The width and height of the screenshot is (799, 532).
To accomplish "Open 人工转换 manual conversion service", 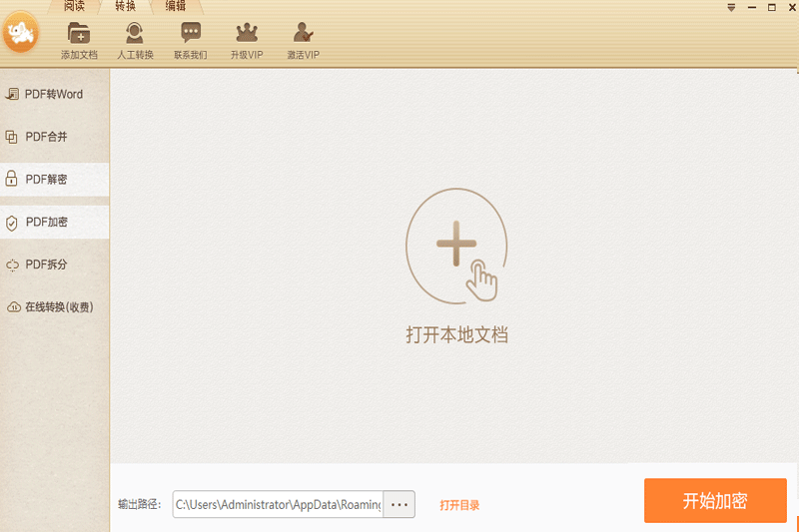I will point(135,33).
